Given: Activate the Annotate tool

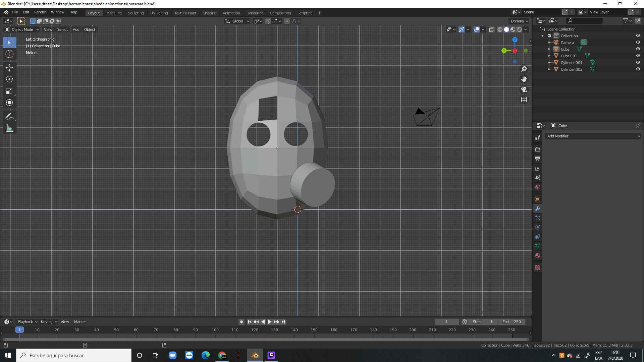Looking at the screenshot, I should coord(9,117).
